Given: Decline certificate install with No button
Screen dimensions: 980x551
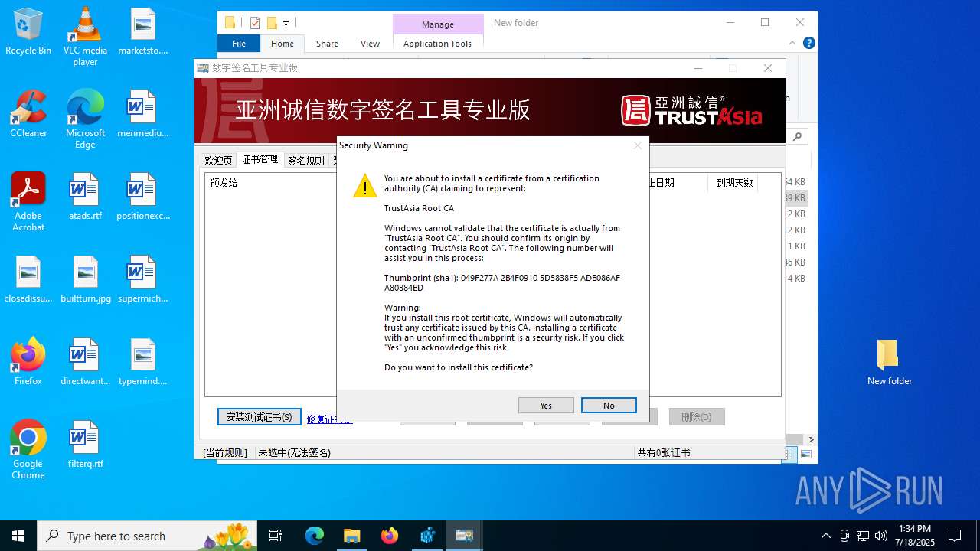Looking at the screenshot, I should (x=609, y=406).
